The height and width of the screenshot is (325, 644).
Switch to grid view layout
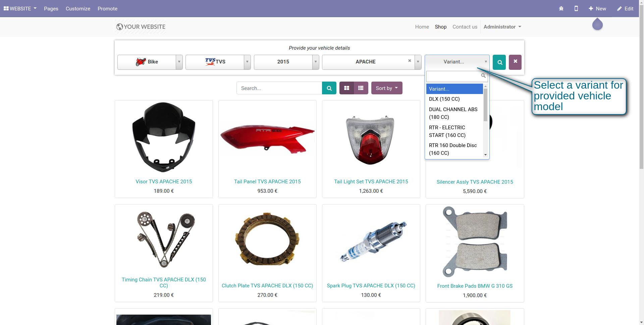point(346,88)
